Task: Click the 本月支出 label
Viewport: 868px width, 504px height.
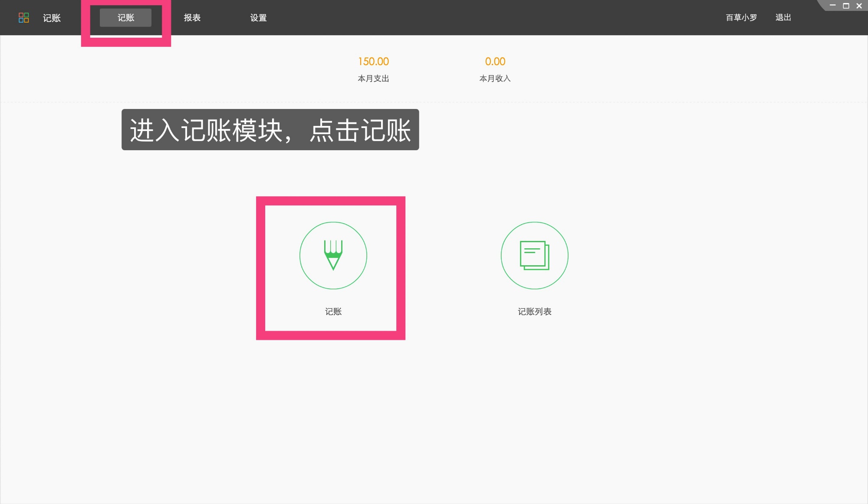Action: pyautogui.click(x=373, y=79)
